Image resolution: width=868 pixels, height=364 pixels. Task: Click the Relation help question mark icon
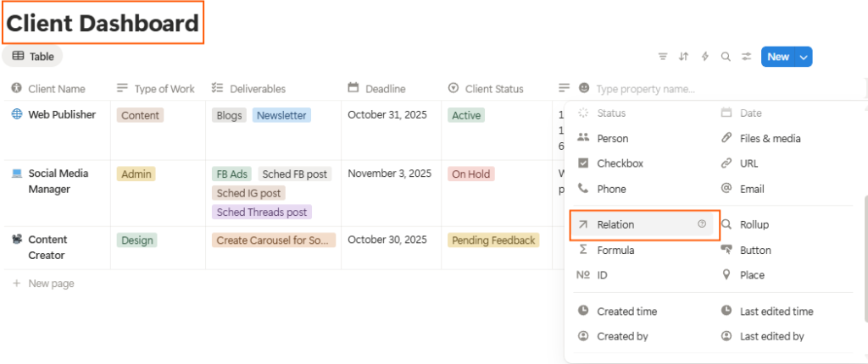[x=701, y=224]
